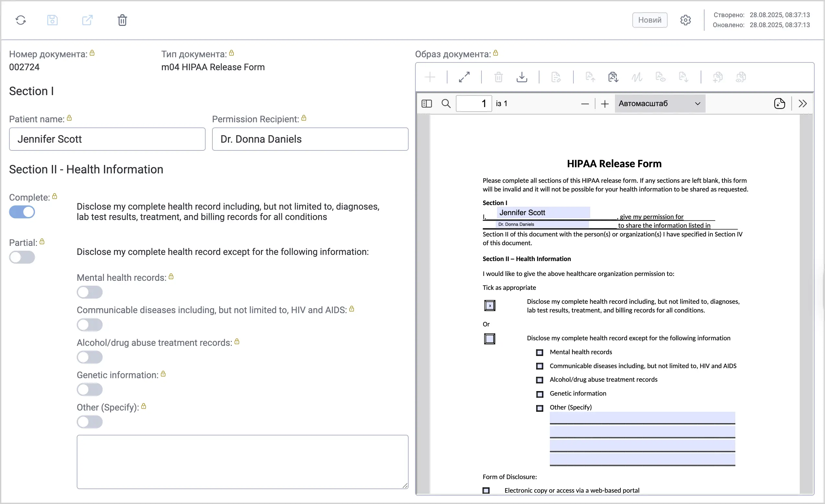Click Dr. Donna Daniels field in PDF
Viewport: 825px width, 504px height.
542,225
